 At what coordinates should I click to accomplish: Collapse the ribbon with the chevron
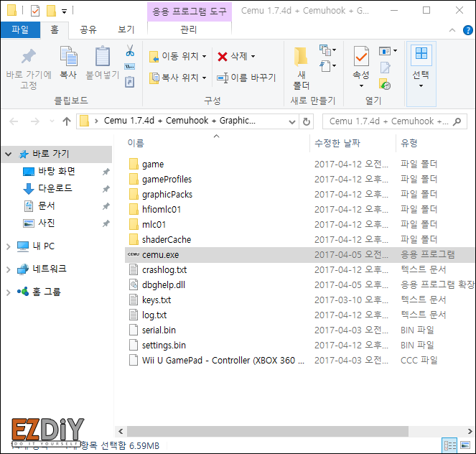tap(452, 30)
